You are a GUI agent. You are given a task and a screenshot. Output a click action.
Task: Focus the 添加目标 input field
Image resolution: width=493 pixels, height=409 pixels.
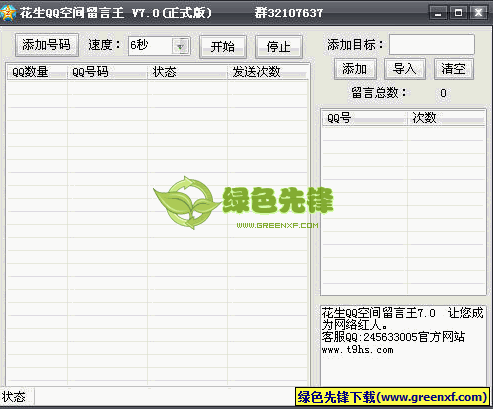pyautogui.click(x=432, y=44)
